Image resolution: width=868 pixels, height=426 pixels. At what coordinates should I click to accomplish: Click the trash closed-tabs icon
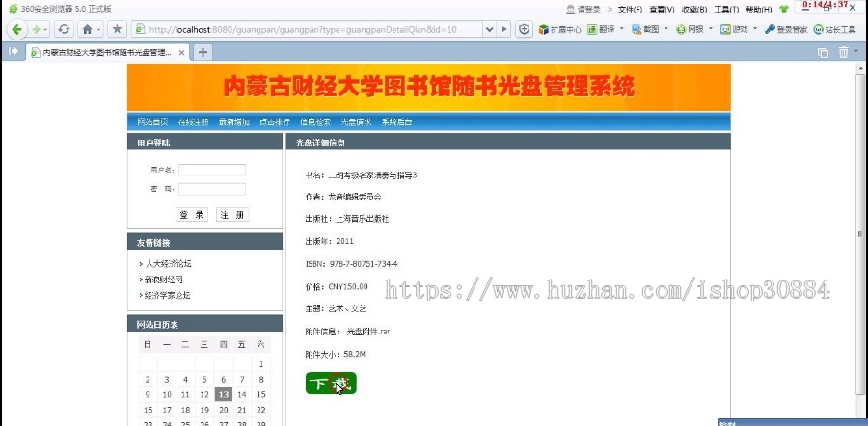coord(843,52)
